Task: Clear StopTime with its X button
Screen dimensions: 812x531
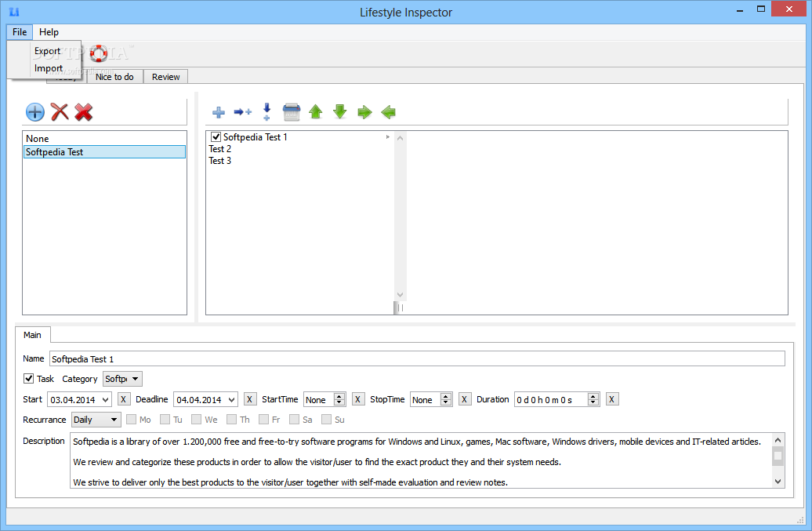Action: [x=465, y=399]
